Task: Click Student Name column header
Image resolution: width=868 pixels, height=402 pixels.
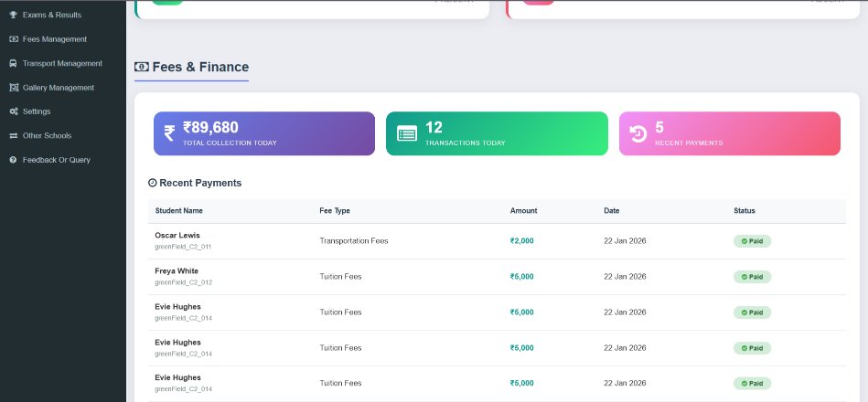Action: coord(178,211)
